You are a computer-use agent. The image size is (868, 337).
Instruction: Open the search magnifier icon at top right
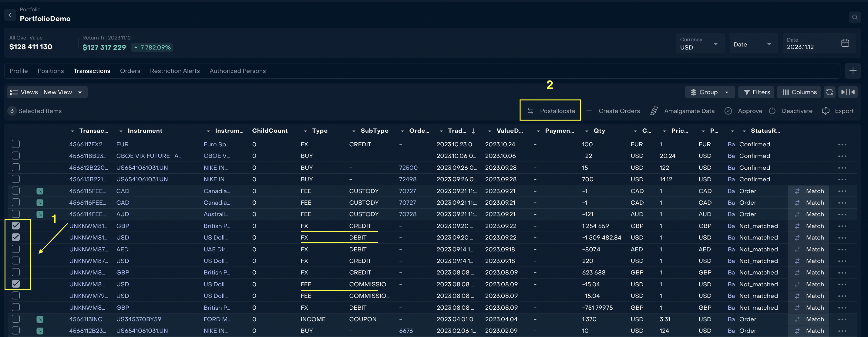click(x=855, y=17)
